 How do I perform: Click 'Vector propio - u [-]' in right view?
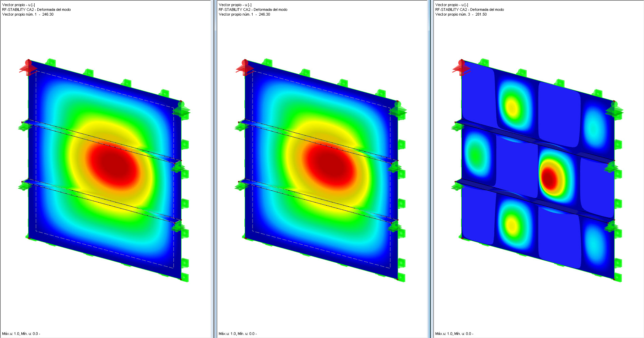click(452, 5)
